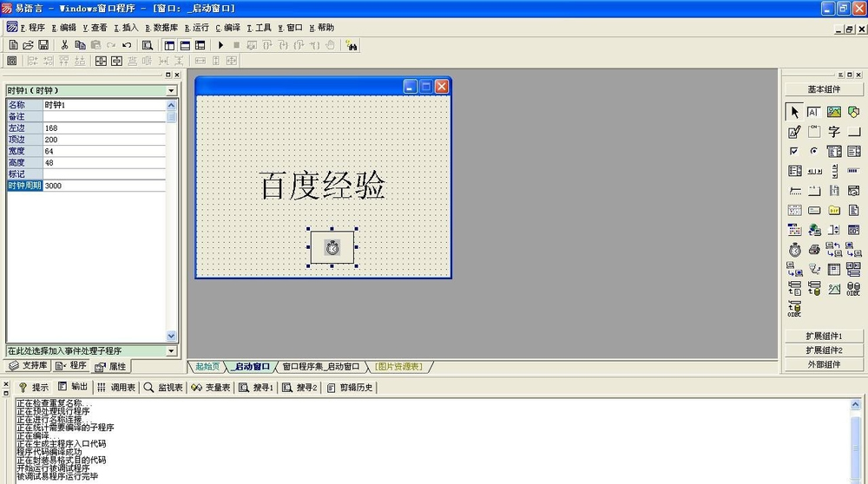Click the New file toolbar icon
868x484 pixels.
(13, 45)
